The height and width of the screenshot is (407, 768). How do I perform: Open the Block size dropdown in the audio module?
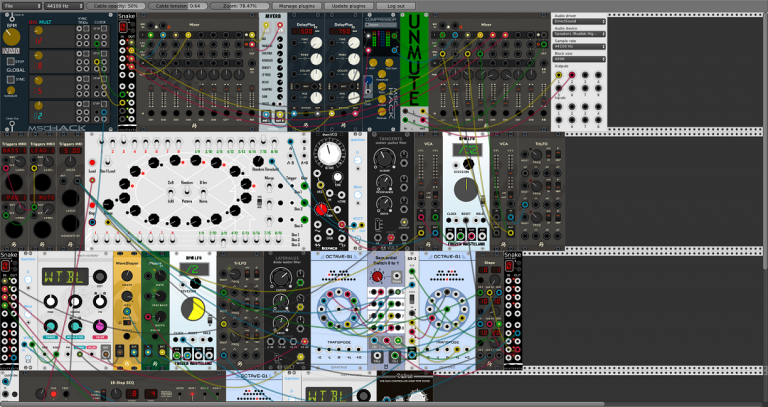tap(579, 59)
